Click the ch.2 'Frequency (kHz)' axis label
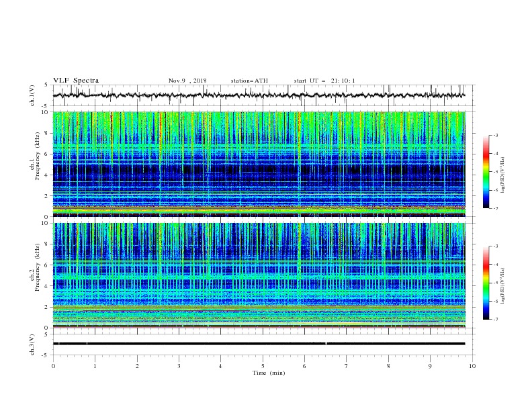 (38, 267)
